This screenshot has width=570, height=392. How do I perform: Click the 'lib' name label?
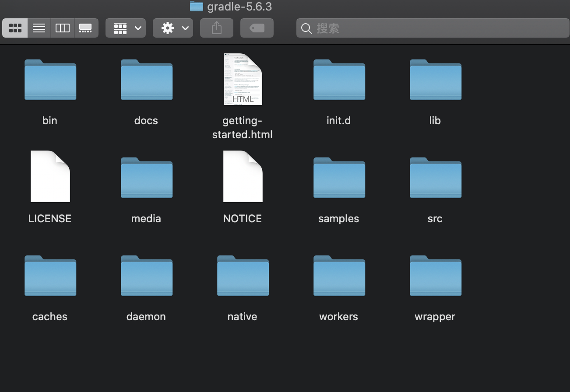435,121
